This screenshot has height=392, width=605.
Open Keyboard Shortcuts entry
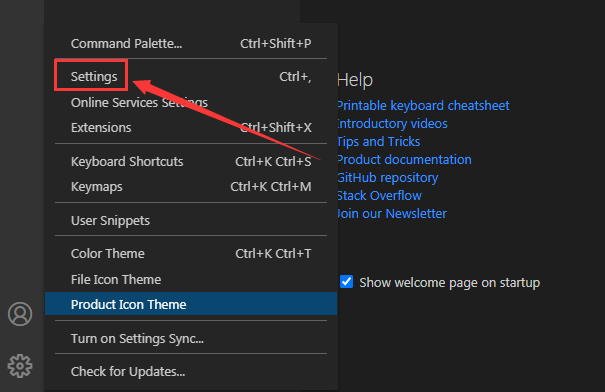pos(191,161)
